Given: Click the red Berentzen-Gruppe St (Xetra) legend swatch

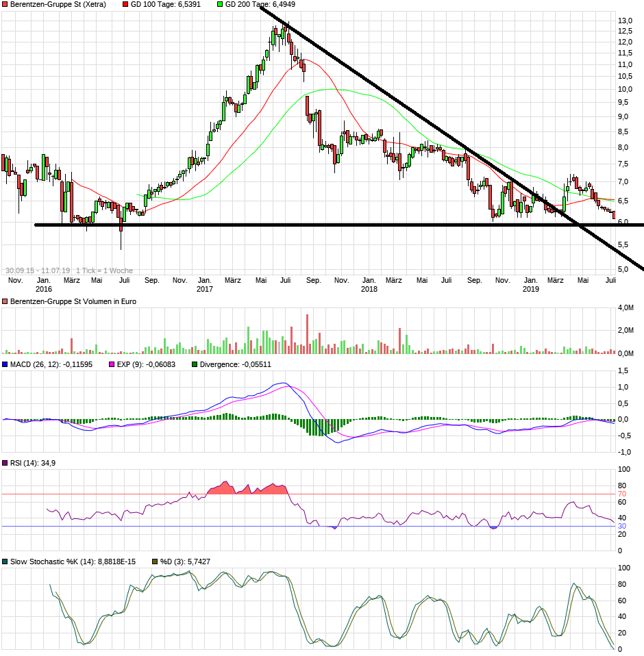Looking at the screenshot, I should coord(5,4).
